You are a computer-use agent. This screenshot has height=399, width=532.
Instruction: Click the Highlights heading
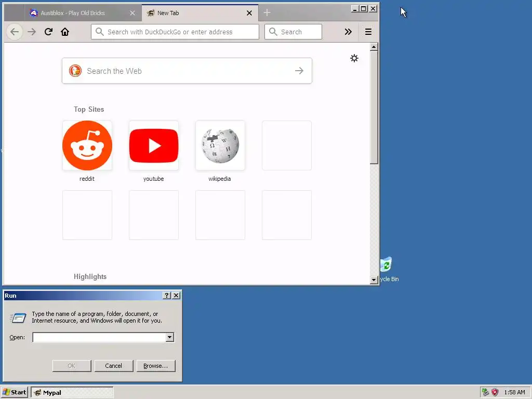click(x=90, y=276)
